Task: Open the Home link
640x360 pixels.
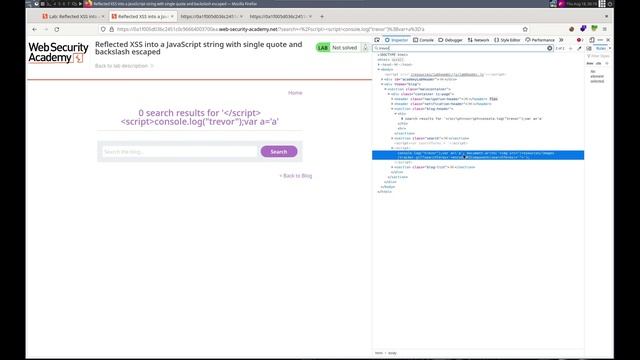Action: click(295, 93)
